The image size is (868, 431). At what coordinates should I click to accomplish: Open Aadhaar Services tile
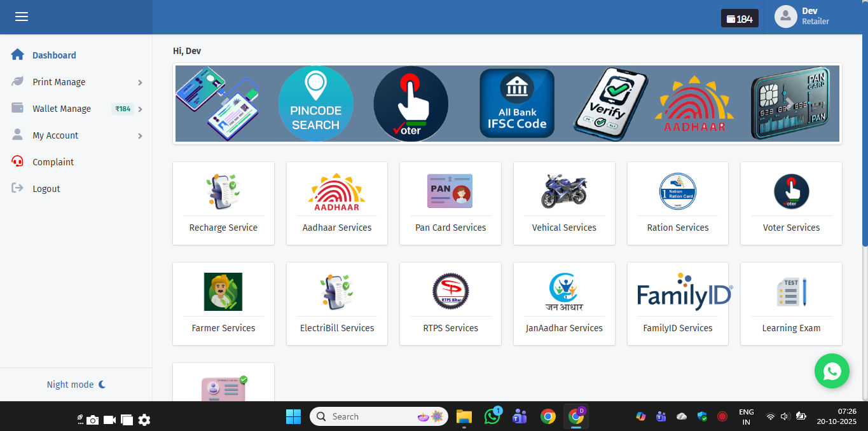tap(336, 203)
